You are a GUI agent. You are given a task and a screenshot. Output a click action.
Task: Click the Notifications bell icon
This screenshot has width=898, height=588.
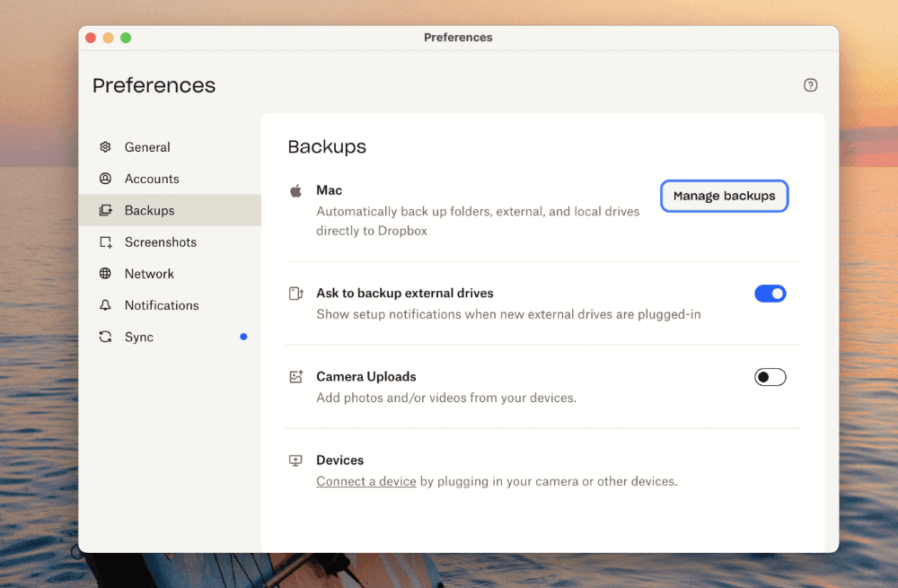pyautogui.click(x=106, y=305)
